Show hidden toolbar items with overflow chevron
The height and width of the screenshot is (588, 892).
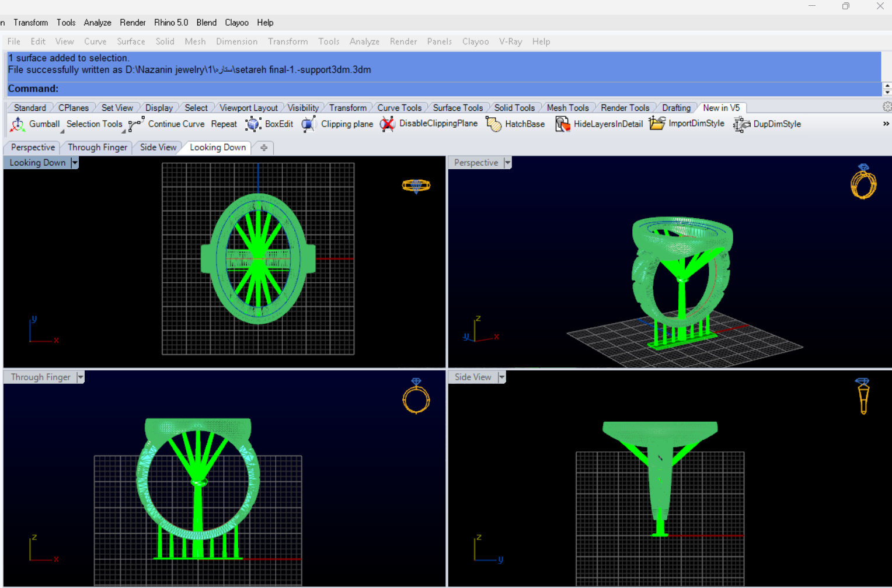tap(886, 124)
